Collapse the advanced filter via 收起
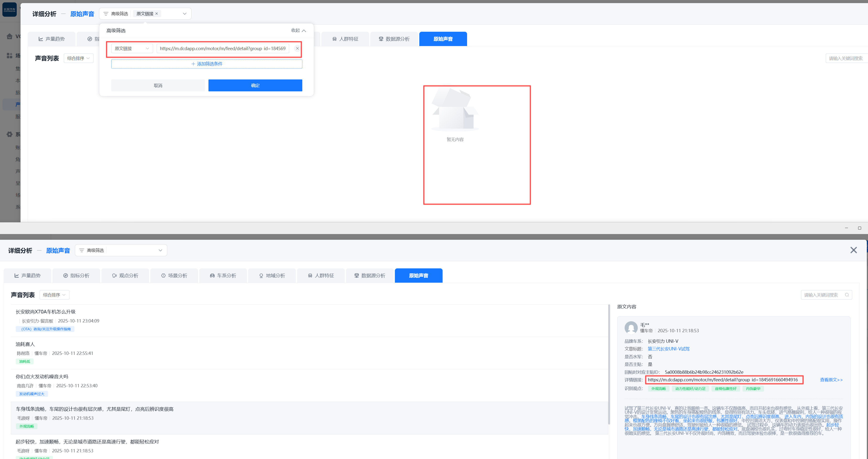The height and width of the screenshot is (459, 868). click(x=298, y=30)
